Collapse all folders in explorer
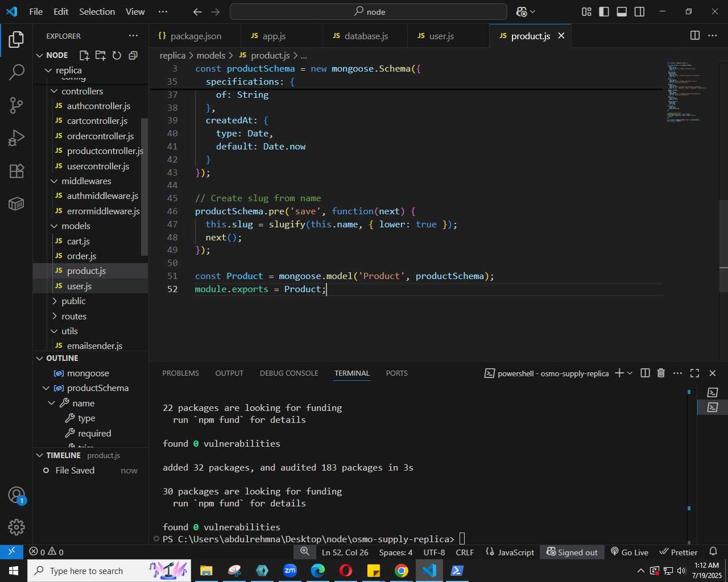This screenshot has width=728, height=582. click(133, 55)
